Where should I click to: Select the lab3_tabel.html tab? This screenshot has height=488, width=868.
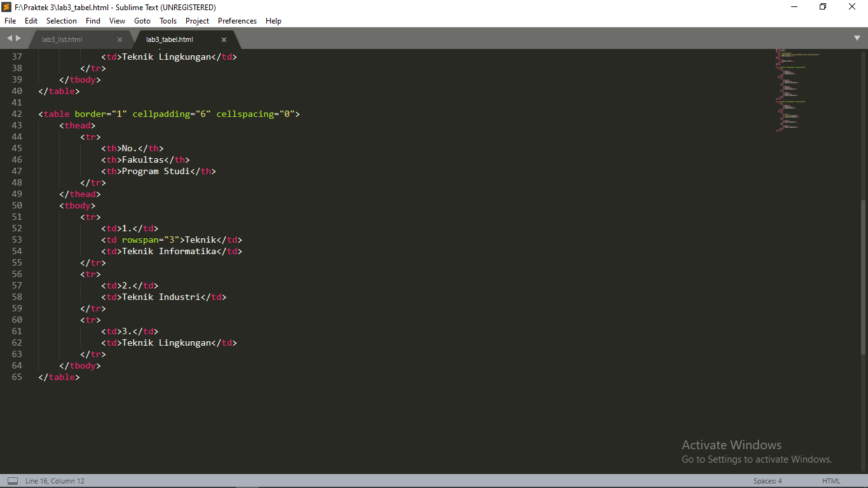168,39
